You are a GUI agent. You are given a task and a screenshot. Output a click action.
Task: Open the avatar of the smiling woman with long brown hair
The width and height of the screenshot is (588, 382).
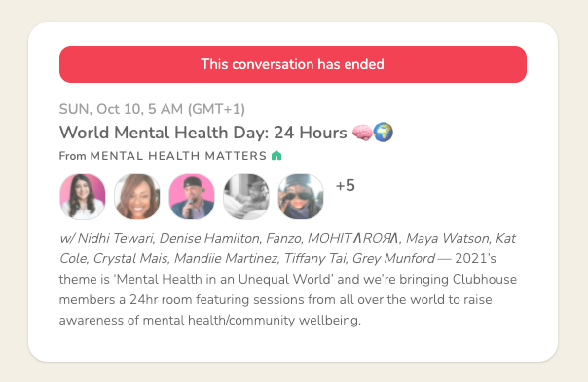click(x=137, y=197)
